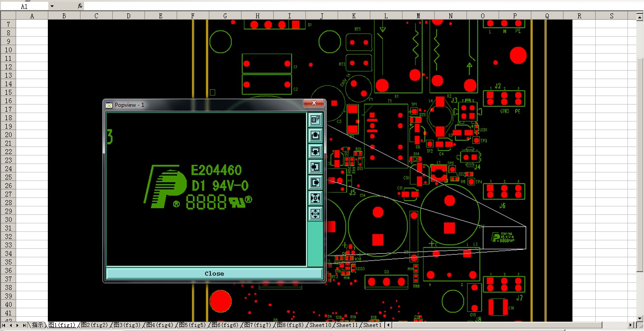644x331 pixels.
Task: Click the Popview pan down arrow icon
Action: tap(315, 151)
